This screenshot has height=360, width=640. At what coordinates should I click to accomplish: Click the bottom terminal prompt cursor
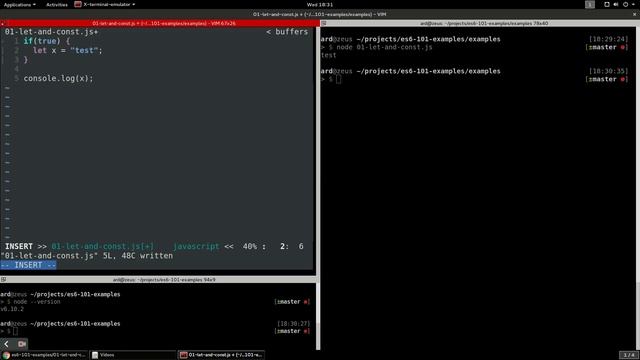[x=15, y=331]
